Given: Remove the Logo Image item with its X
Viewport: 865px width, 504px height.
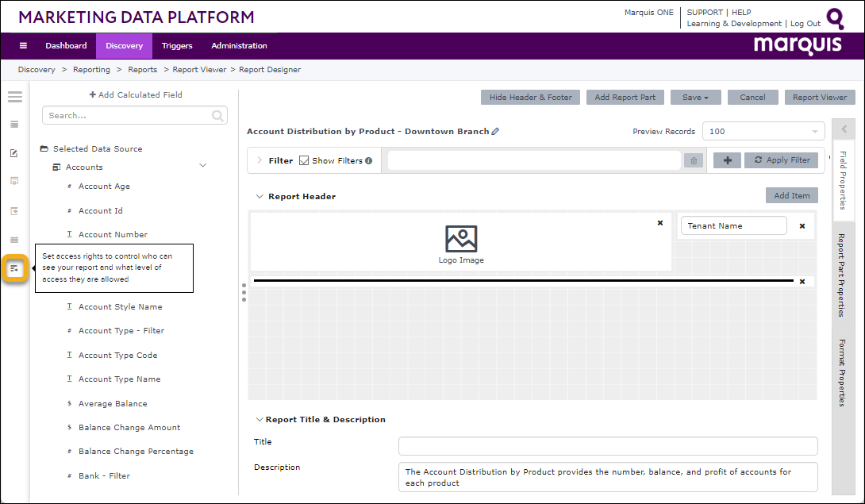Looking at the screenshot, I should pyautogui.click(x=659, y=223).
